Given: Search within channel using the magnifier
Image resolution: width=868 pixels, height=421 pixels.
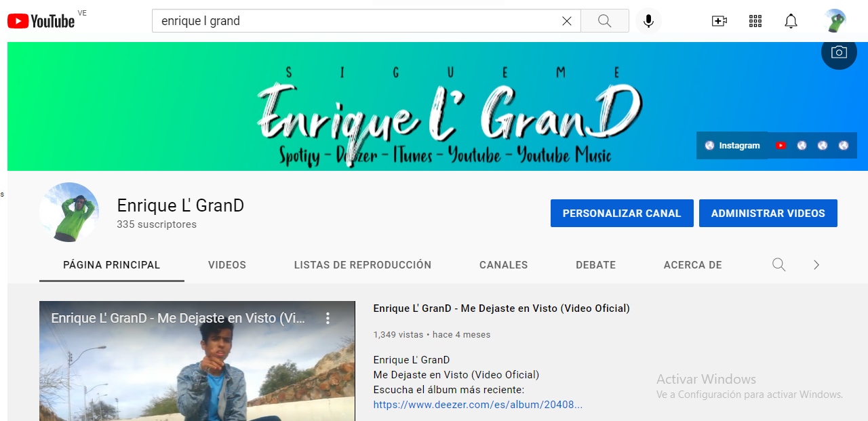Looking at the screenshot, I should [779, 265].
